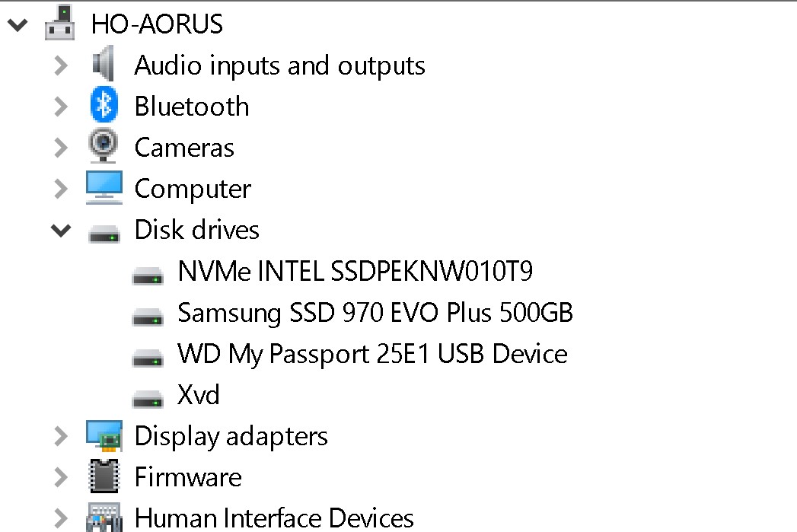Image resolution: width=797 pixels, height=532 pixels.
Task: Expand the Firmware category
Action: (x=60, y=477)
